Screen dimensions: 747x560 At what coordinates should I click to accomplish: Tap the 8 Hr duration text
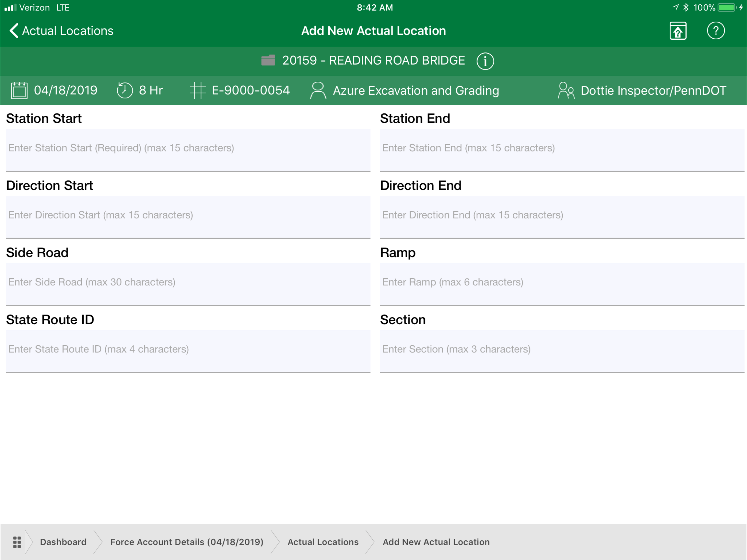click(151, 90)
